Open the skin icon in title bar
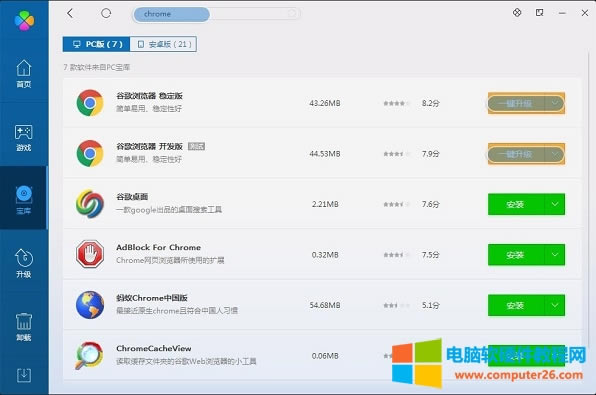The image size is (596, 395). 517,13
